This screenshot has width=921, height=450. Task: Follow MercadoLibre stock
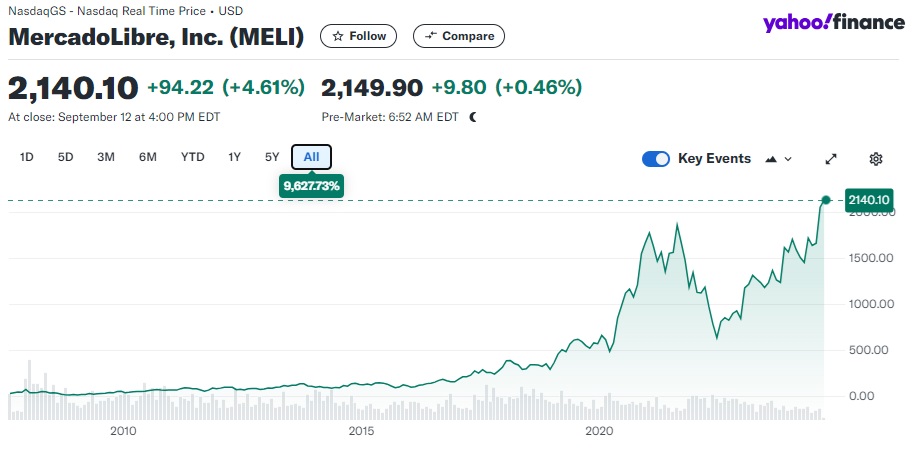coord(358,36)
